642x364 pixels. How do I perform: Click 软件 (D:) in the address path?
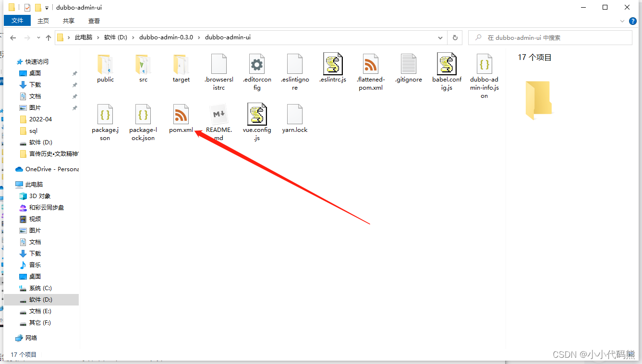pos(116,37)
